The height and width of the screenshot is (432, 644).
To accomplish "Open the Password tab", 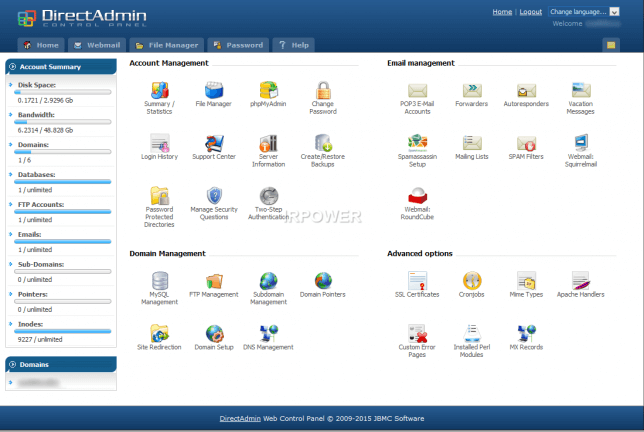I will click(x=238, y=45).
